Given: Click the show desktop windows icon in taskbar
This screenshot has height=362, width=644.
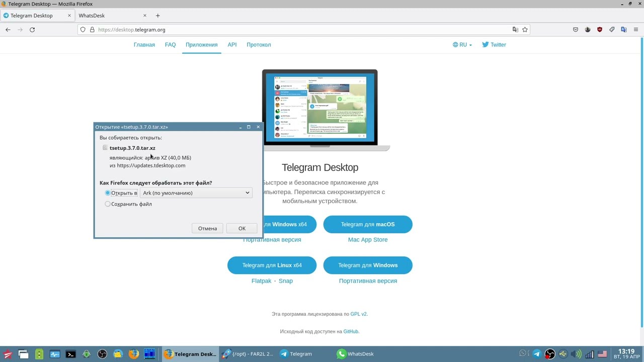Looking at the screenshot, I should click(x=23, y=354).
